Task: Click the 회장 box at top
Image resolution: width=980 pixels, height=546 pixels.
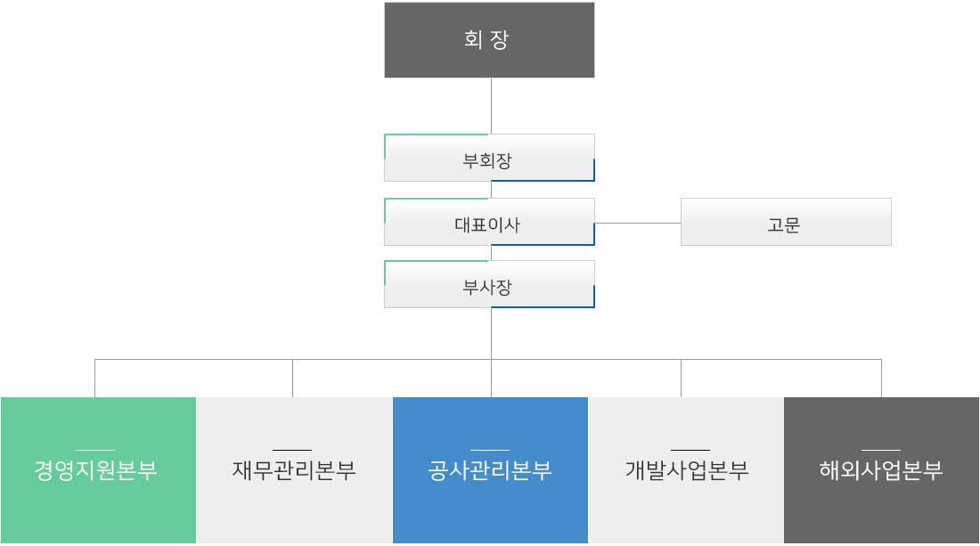Action: click(489, 40)
